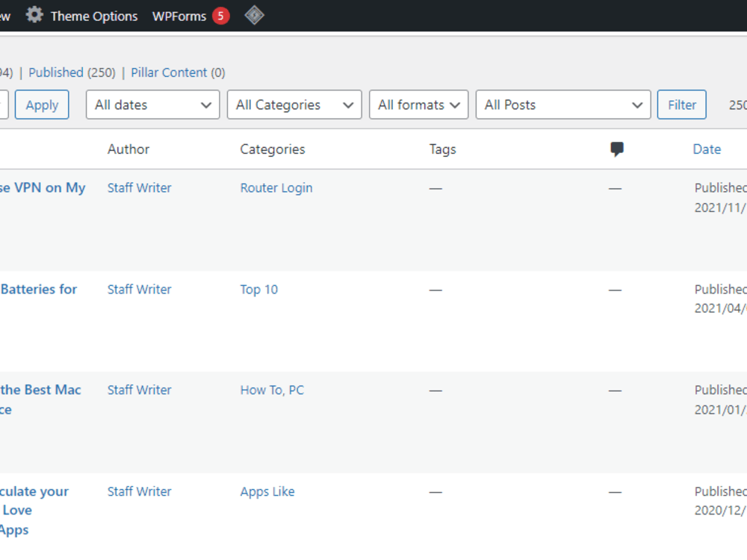Click the Tags column header
747x560 pixels.
(442, 149)
